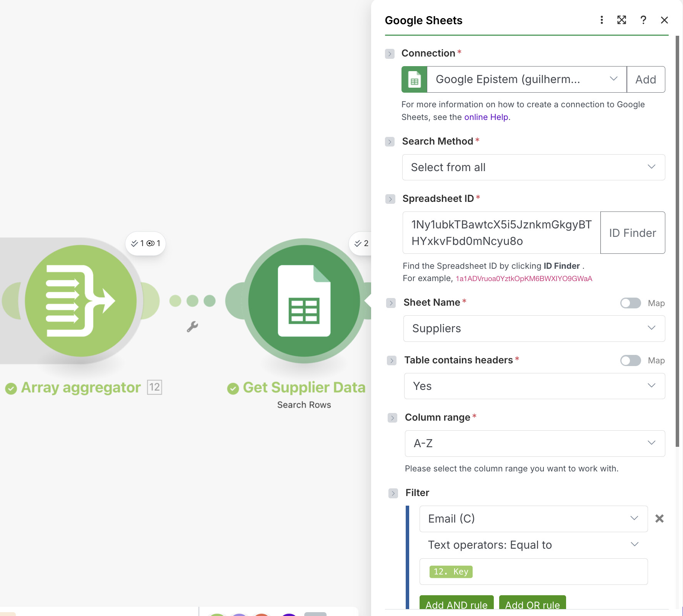Screen dimensions: 683x616
Task: Click the Array aggregator label
Action: [x=81, y=388]
